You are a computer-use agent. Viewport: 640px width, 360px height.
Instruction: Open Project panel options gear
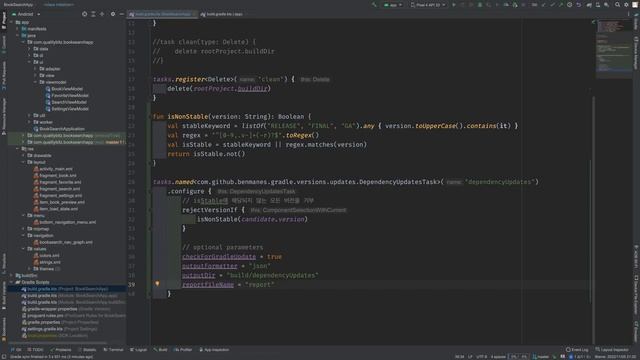[113, 14]
